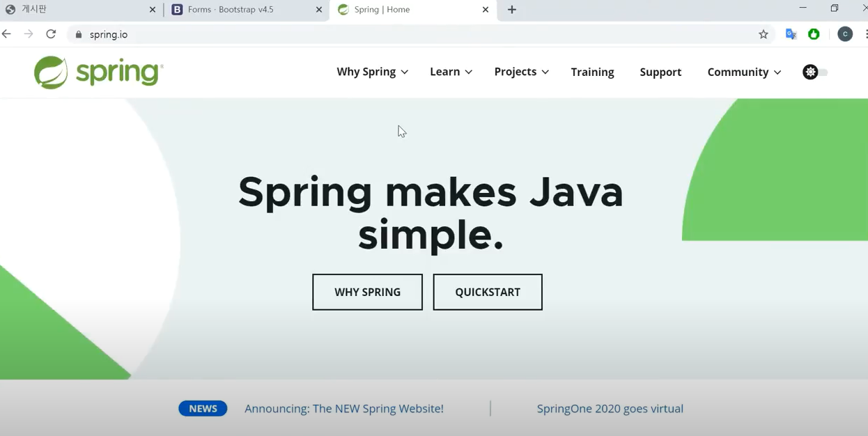Open the Support page

pyautogui.click(x=660, y=72)
